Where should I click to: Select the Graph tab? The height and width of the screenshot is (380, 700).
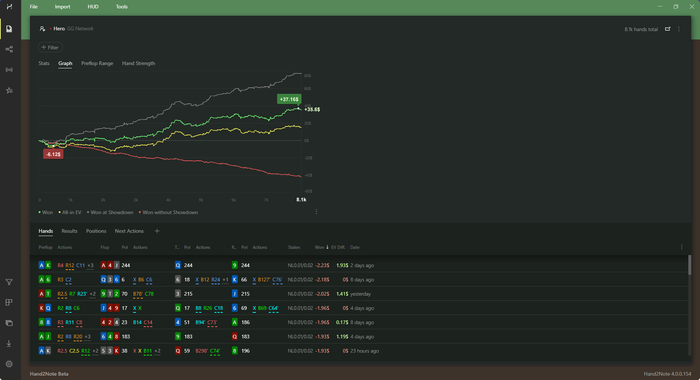65,63
